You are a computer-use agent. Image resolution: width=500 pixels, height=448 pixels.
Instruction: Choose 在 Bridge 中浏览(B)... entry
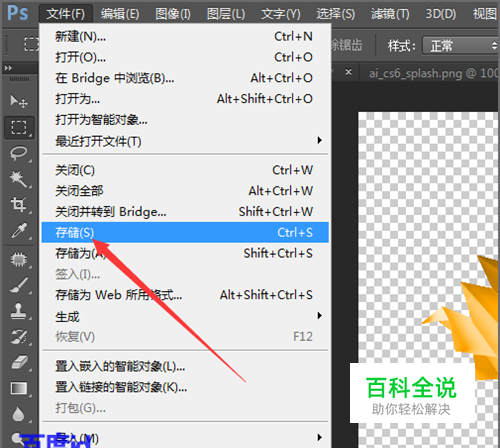click(185, 78)
